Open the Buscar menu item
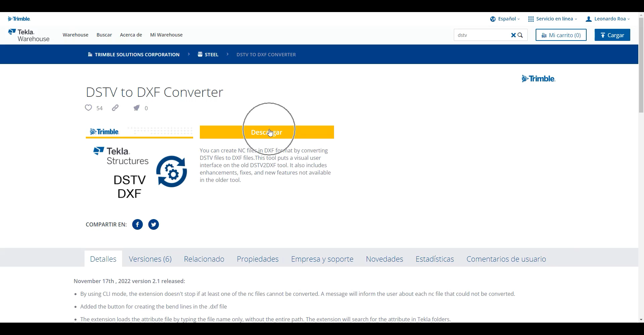The width and height of the screenshot is (644, 335). [104, 35]
